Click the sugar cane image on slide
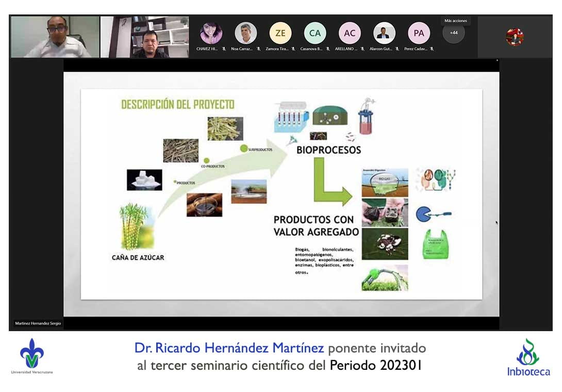Screen dimensions: 562x392 point(135,226)
